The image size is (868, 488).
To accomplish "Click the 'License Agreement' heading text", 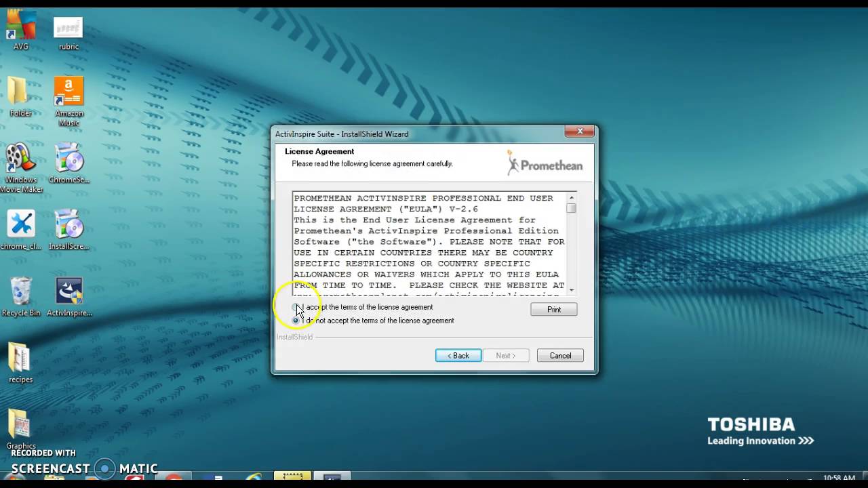I will (319, 152).
